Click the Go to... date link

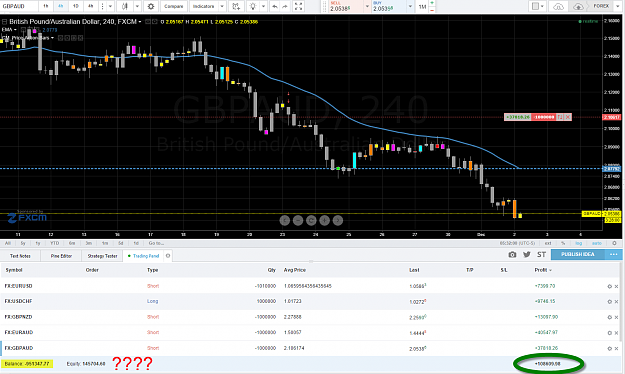pyautogui.click(x=156, y=243)
